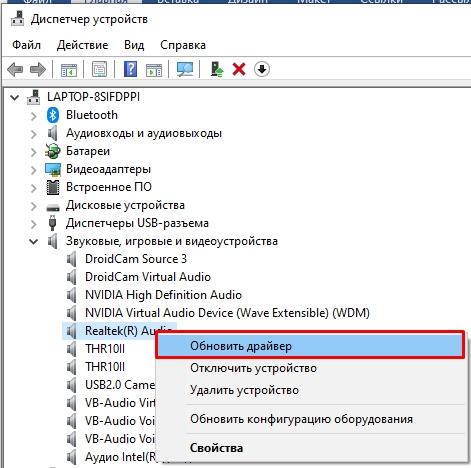Select the Видеоадаптеры label
The height and width of the screenshot is (468, 471).
tap(108, 169)
